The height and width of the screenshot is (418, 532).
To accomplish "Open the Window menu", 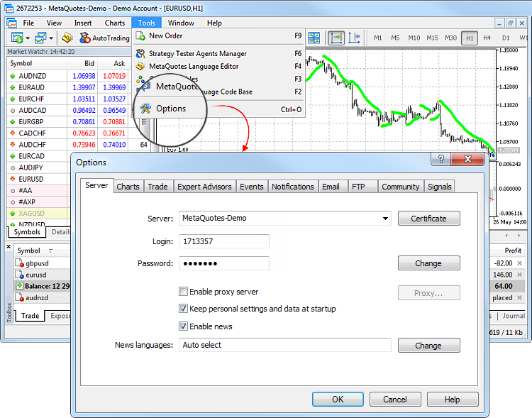I will tap(181, 23).
